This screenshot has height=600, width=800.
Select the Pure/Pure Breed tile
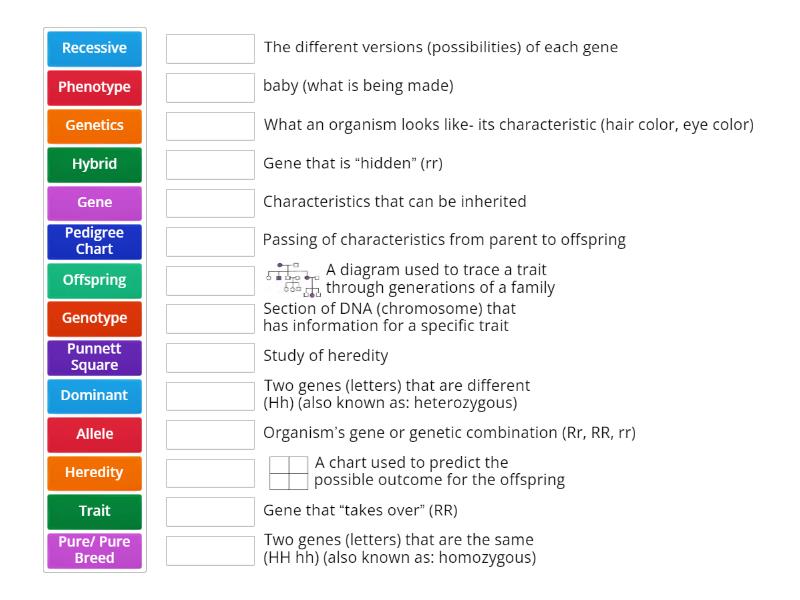(94, 550)
